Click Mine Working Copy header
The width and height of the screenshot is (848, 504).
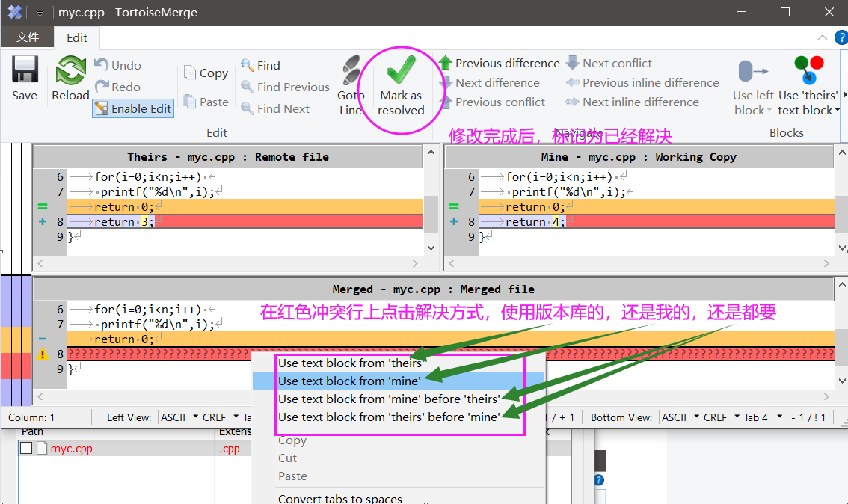pyautogui.click(x=639, y=157)
